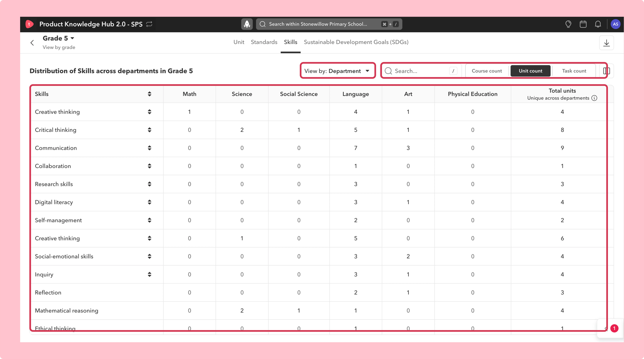This screenshot has height=359, width=644.
Task: Expand the Inquiry row arrows
Action: coord(149,274)
